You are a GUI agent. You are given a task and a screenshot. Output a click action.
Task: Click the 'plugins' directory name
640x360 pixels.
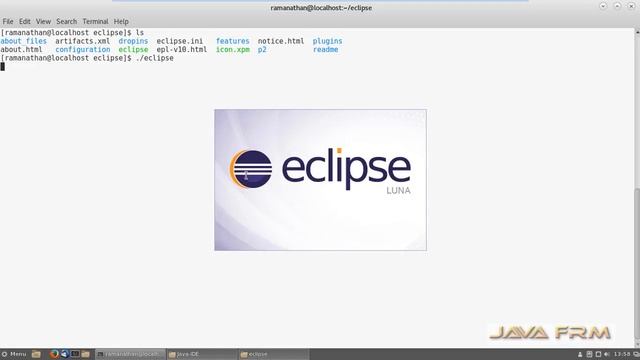[327, 41]
